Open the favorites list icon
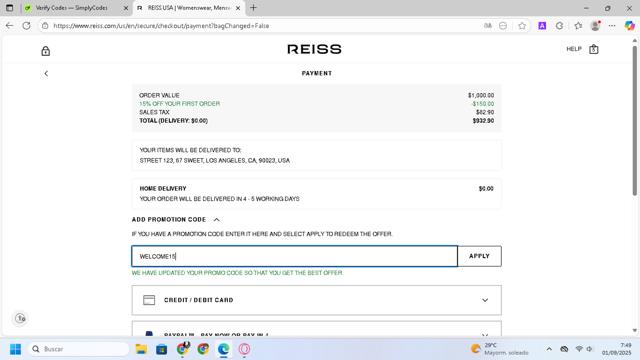This screenshot has width=640, height=360. pyautogui.click(x=578, y=26)
